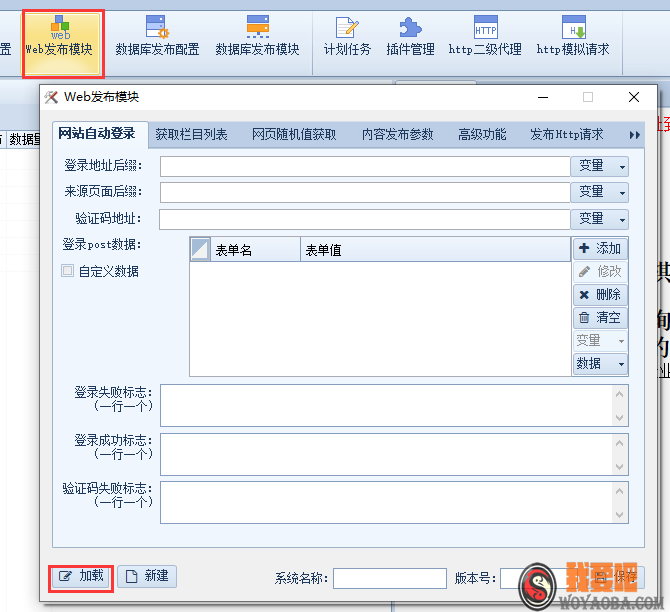This screenshot has height=612, width=670.
Task: Click the disabled 修改 pencil button
Action: coord(600,271)
